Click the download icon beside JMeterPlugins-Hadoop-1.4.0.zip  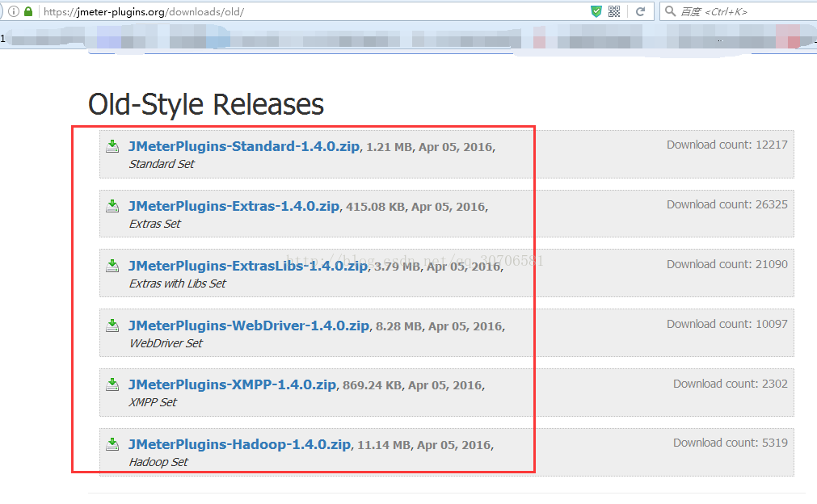pyautogui.click(x=112, y=444)
